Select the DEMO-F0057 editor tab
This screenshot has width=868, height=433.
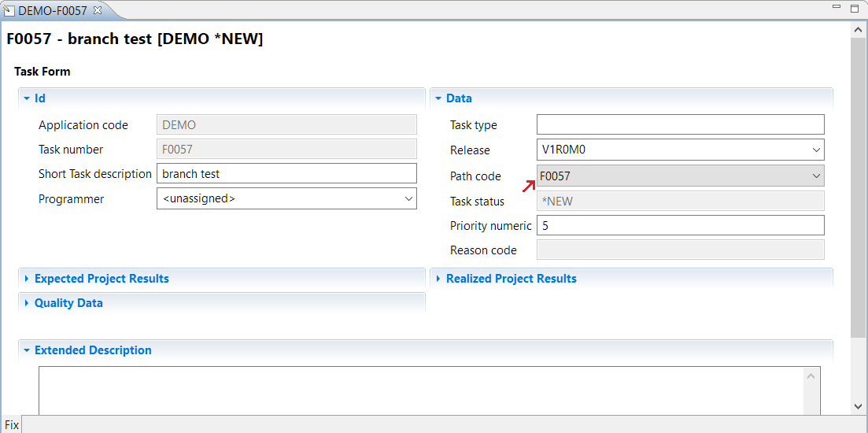[52, 10]
